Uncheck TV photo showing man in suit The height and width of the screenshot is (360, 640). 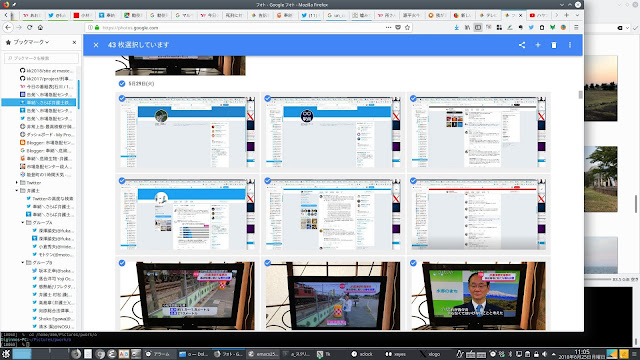(x=413, y=263)
